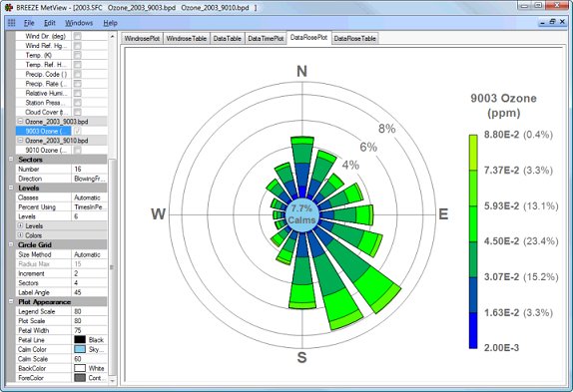Viewport: 573px width, 392px height.
Task: Collapse the Sectors section
Action: point(11,160)
